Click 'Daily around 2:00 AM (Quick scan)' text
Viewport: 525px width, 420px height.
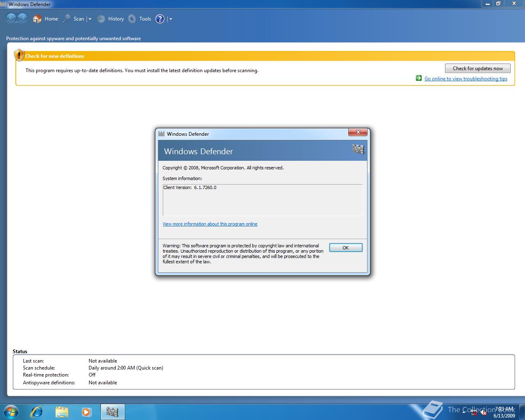(x=126, y=368)
